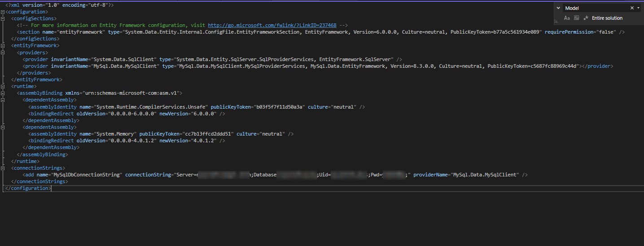644x246 pixels.
Task: Open the go.microsoft.com fwlink URL
Action: [x=272, y=25]
